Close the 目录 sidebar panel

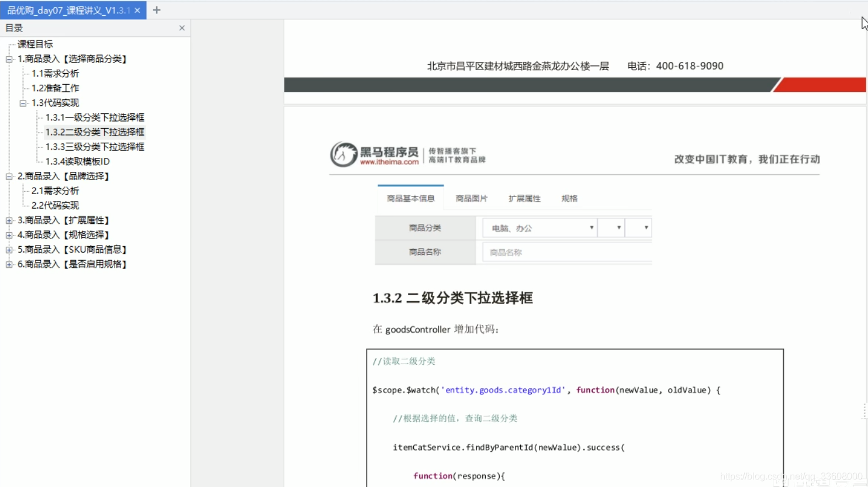click(x=182, y=28)
